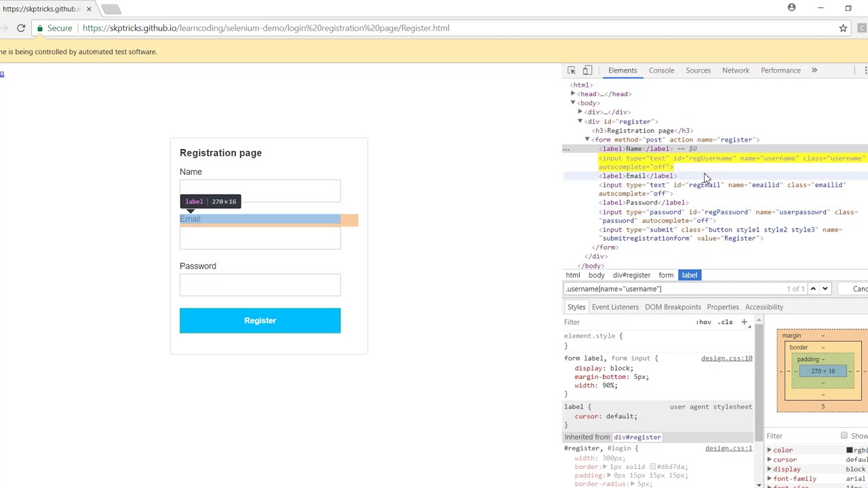
Task: Expand the head element node
Action: tap(573, 94)
